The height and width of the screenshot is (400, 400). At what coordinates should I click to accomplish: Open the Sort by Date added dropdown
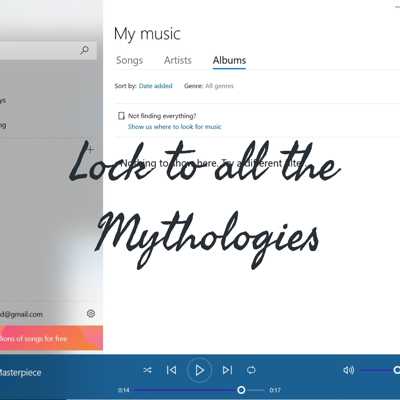tap(155, 86)
